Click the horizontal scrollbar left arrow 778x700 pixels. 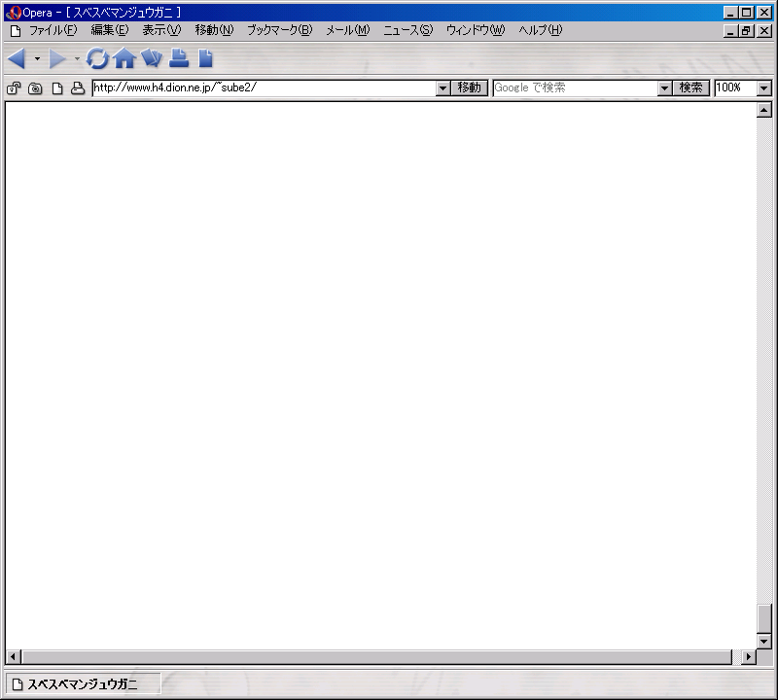click(13, 657)
